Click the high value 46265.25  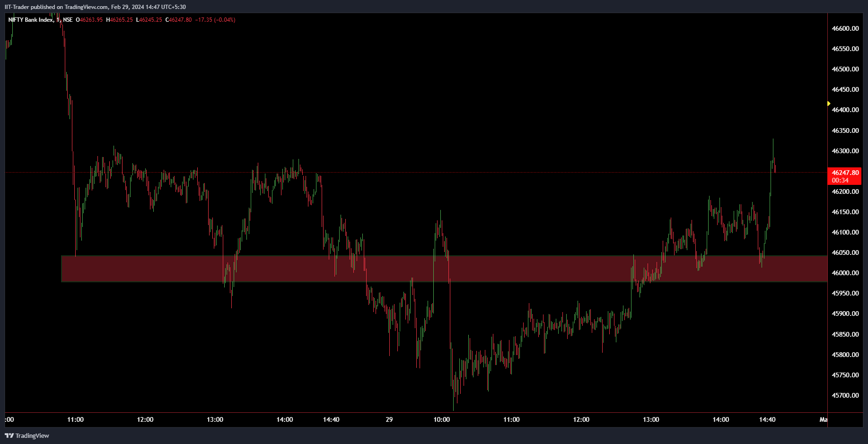point(121,20)
